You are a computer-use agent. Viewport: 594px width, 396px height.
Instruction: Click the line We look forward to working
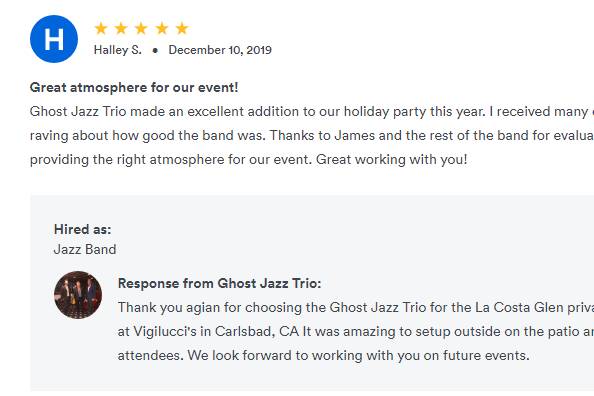324,355
